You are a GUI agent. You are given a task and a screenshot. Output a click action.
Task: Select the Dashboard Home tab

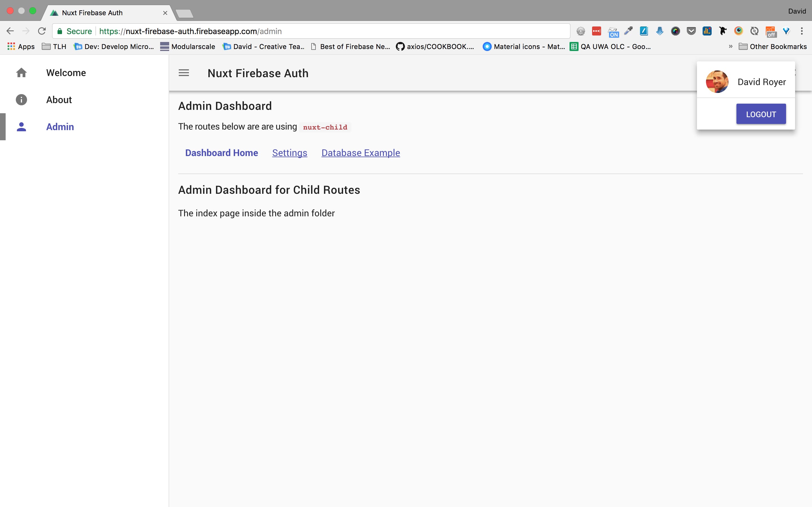click(221, 153)
